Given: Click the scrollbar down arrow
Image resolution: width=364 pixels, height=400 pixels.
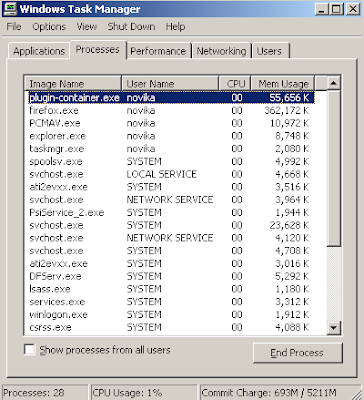Looking at the screenshot, I should click(x=334, y=328).
